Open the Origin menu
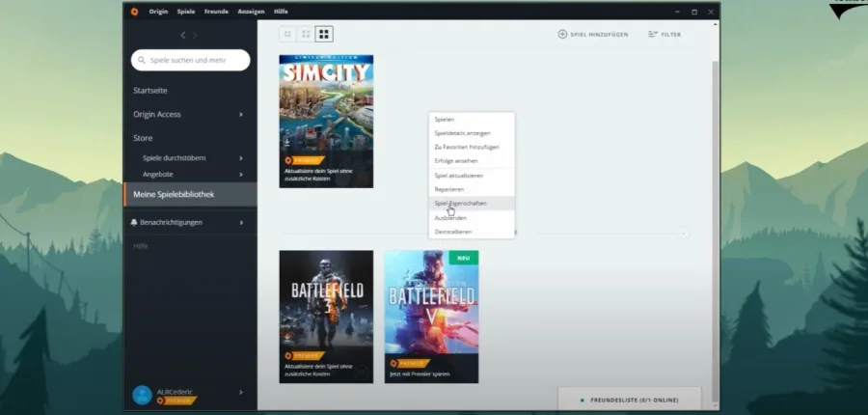This screenshot has height=415, width=868. tap(158, 11)
